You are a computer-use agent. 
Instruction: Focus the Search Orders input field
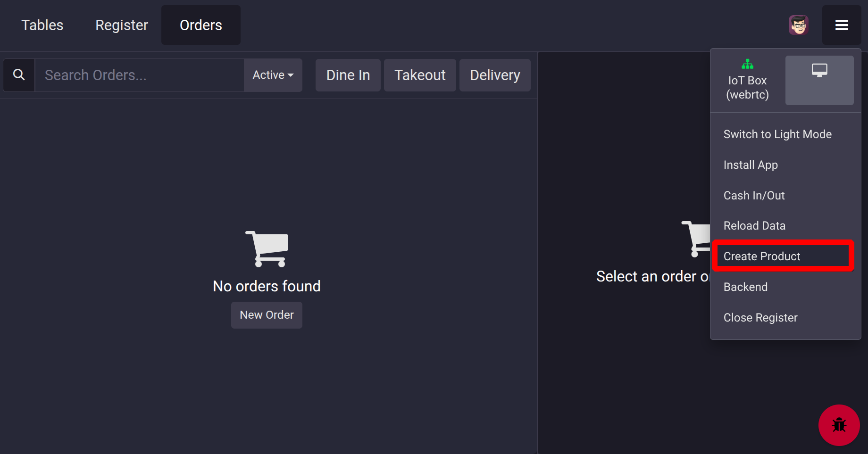pos(140,75)
